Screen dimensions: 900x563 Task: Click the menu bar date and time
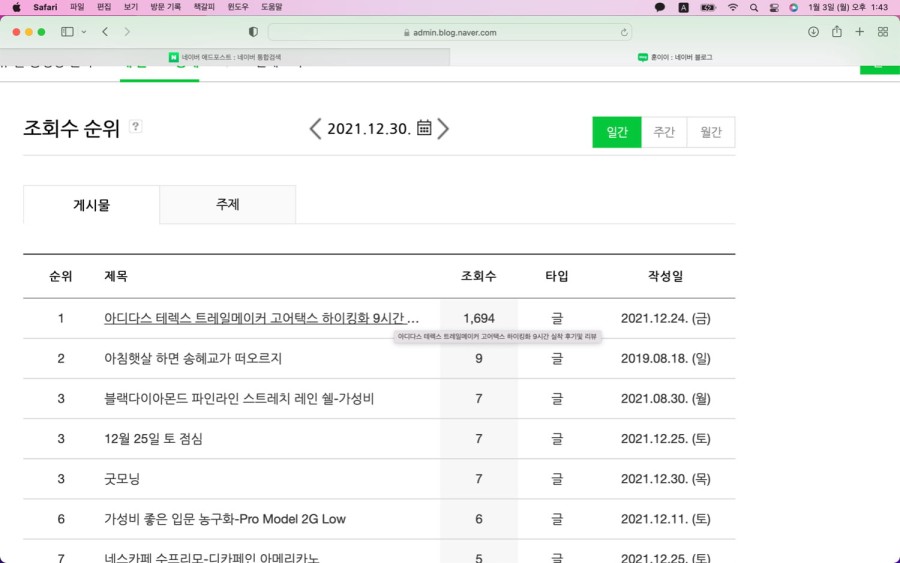848,7
